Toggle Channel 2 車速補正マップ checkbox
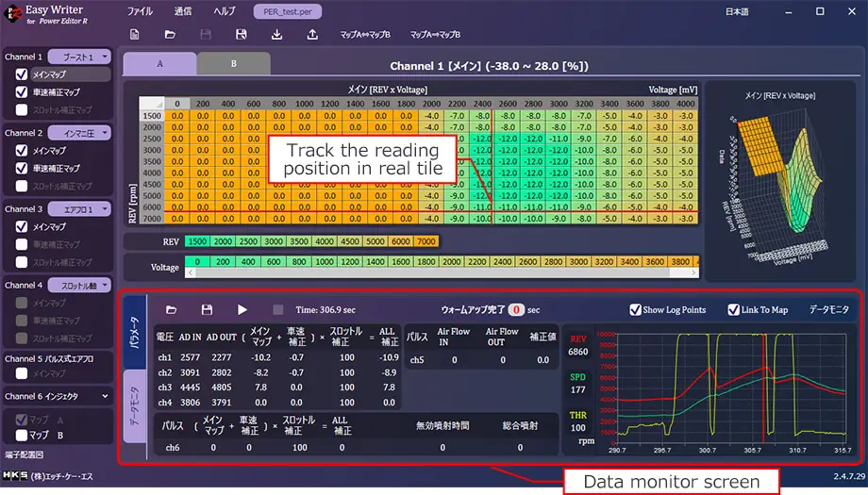The height and width of the screenshot is (495, 868). (x=22, y=168)
